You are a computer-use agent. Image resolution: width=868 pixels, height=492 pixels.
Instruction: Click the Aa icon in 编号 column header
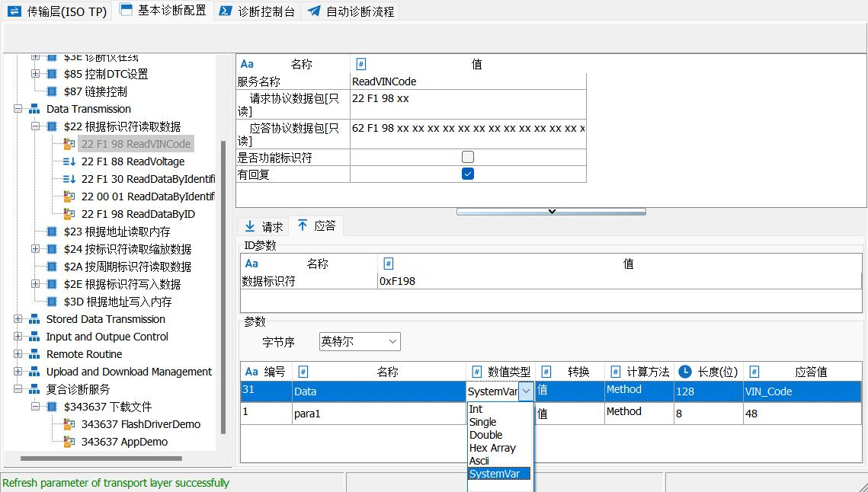(251, 372)
